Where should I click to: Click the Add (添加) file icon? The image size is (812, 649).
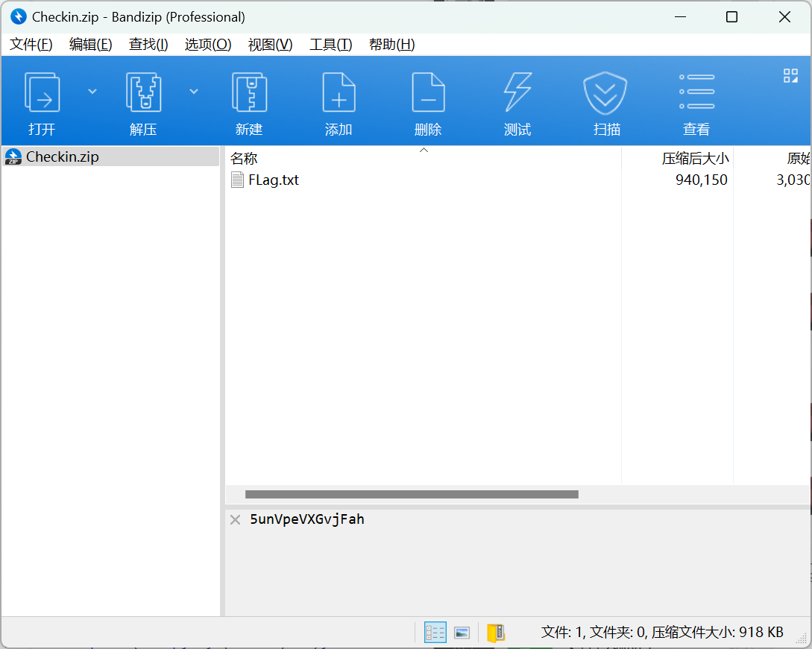[339, 92]
